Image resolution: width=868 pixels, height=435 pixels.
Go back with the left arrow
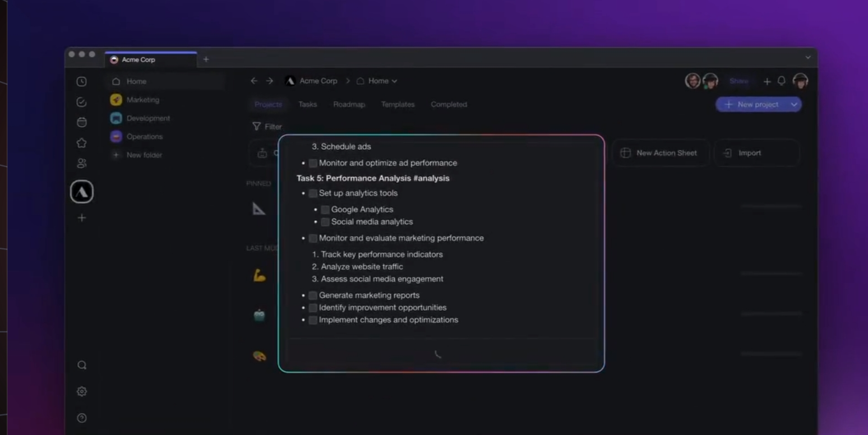[254, 81]
